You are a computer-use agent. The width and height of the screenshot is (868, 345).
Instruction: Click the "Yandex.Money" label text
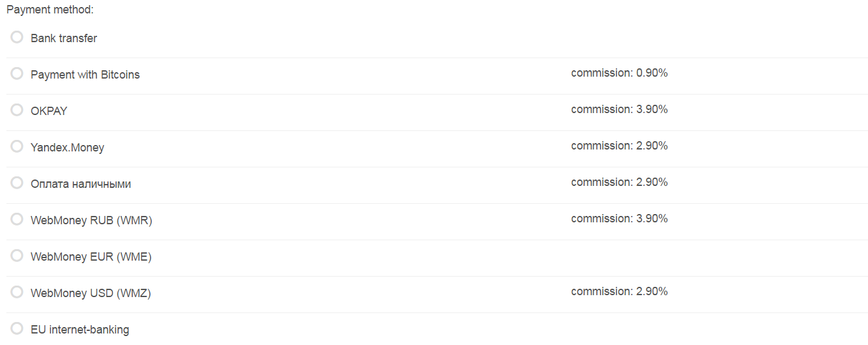click(67, 148)
